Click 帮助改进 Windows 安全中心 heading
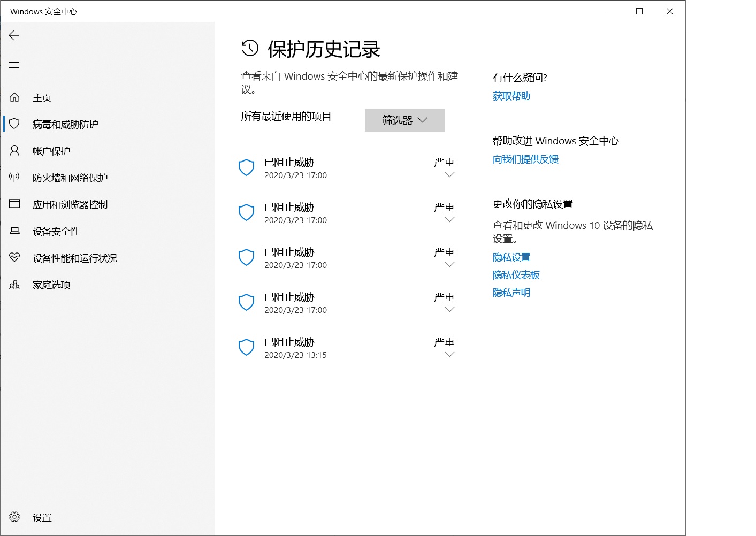The width and height of the screenshot is (756, 536). (556, 141)
